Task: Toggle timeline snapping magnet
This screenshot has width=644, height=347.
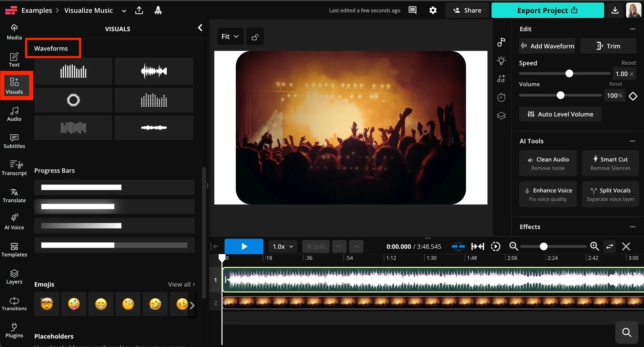Action: coord(458,246)
